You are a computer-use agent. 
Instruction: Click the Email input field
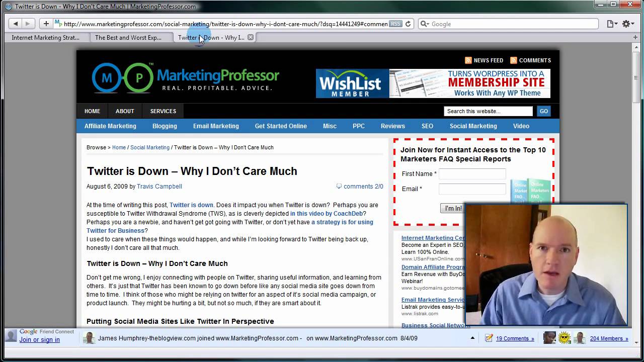tap(472, 189)
